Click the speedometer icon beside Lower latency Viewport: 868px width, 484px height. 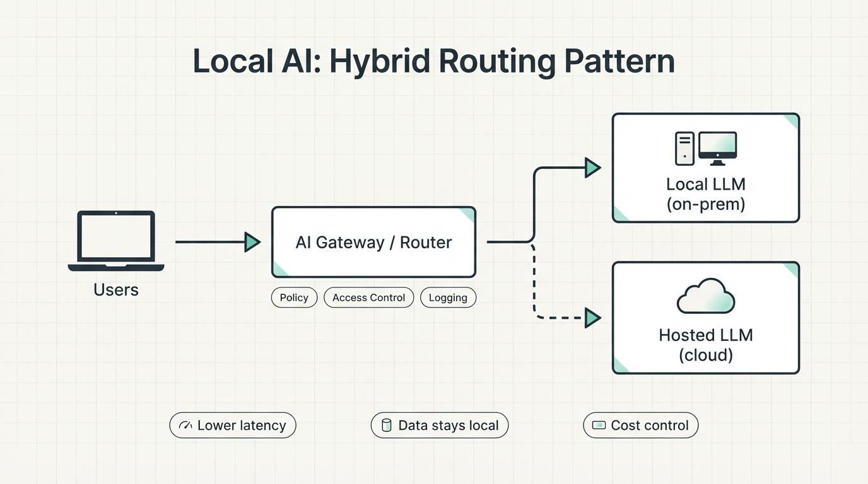pos(185,425)
